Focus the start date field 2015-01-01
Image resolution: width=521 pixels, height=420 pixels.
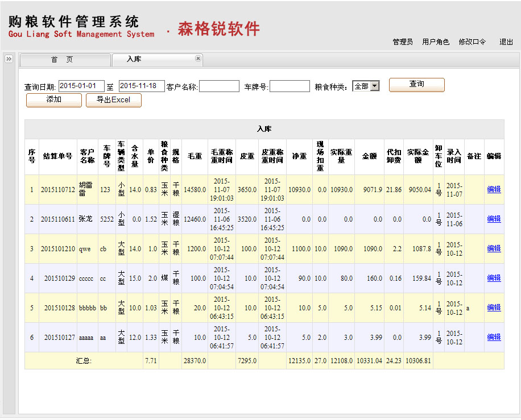tap(81, 86)
